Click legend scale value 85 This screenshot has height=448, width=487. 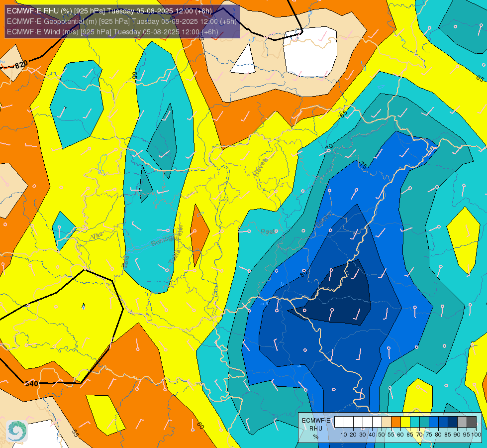point(448,435)
